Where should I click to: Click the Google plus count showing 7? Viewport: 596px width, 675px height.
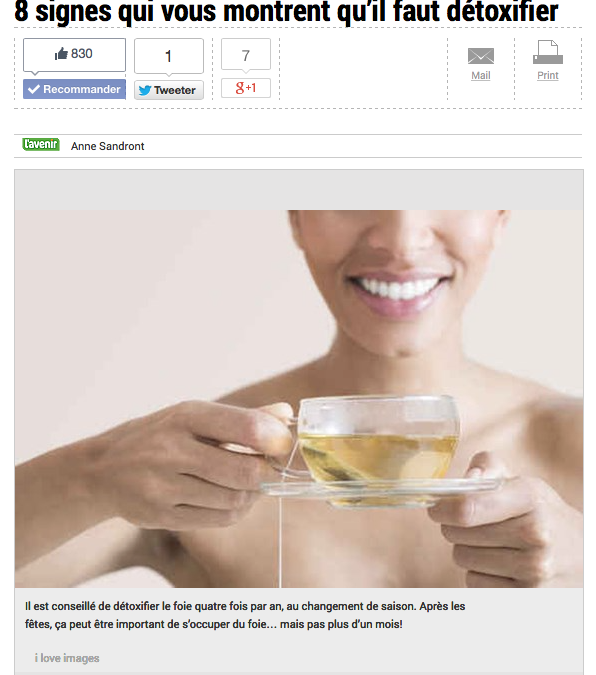tap(246, 55)
